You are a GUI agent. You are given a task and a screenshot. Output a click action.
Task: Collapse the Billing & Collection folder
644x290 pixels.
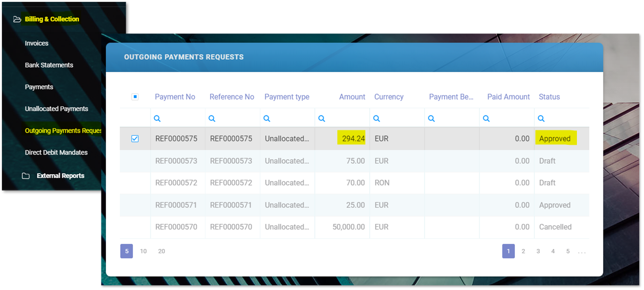pyautogui.click(x=51, y=19)
